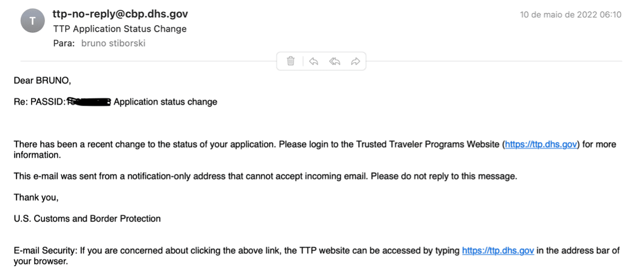644x279 pixels.
Task: Click the "Thank you," closing line
Action: [36, 198]
